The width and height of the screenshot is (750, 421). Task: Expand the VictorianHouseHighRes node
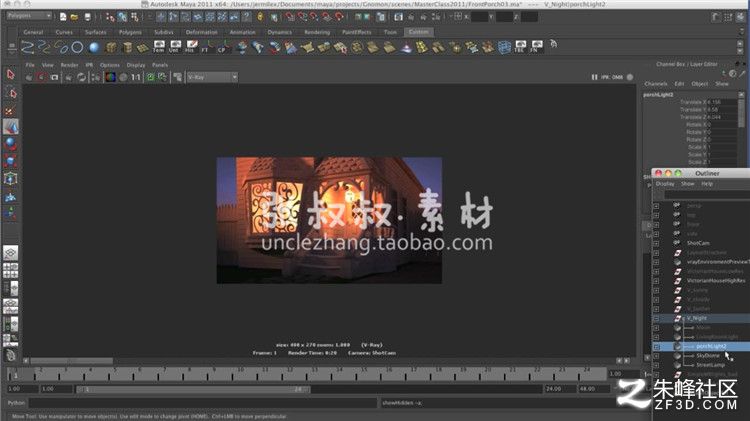tap(656, 281)
